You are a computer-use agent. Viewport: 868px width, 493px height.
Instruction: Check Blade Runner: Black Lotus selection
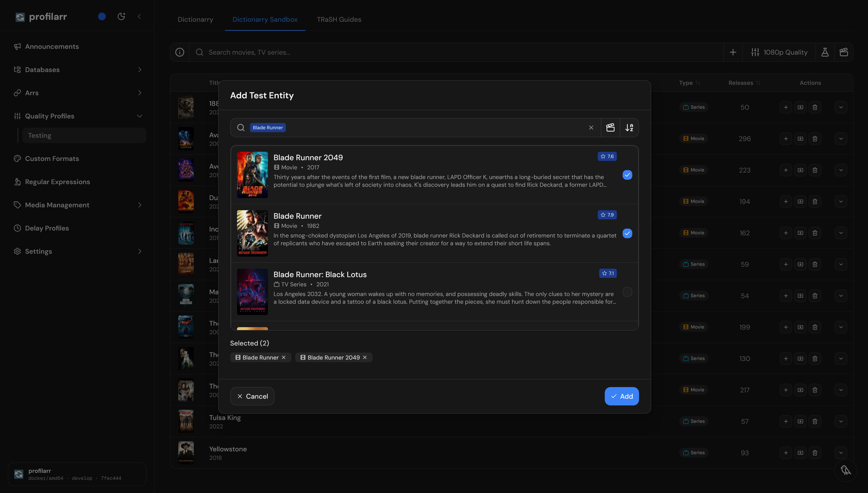pos(627,292)
